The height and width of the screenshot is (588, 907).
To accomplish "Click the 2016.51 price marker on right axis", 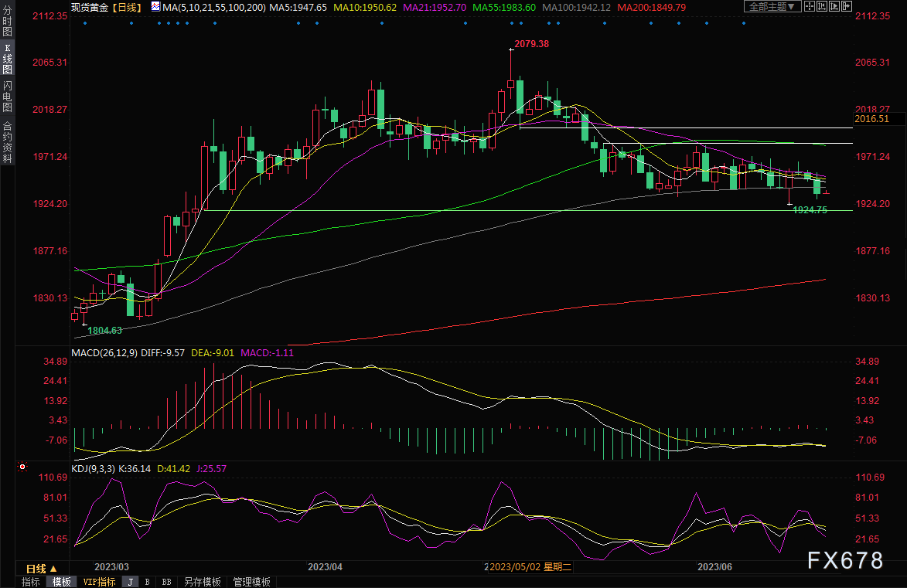I will 872,119.
